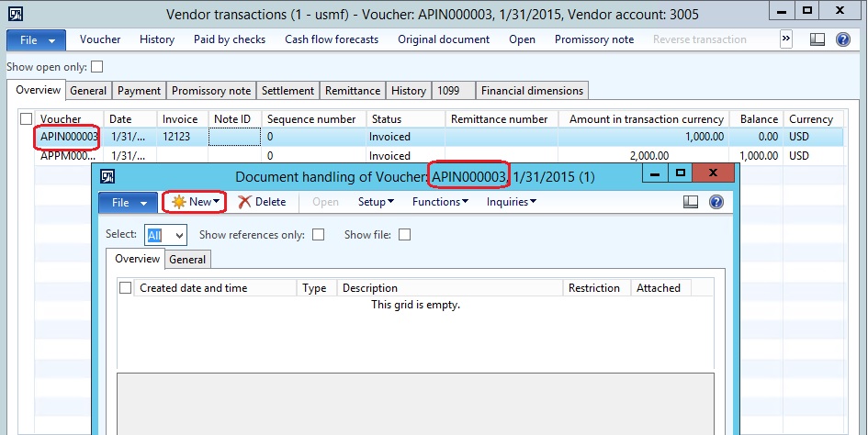Screen dimensions: 868x435
Task: Click the Document handling window app icon
Action: [x=107, y=175]
